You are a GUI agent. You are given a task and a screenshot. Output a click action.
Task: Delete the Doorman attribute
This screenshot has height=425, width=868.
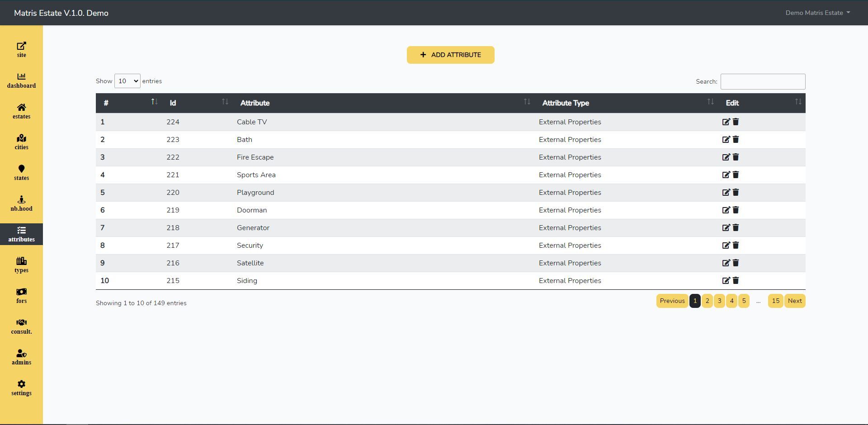click(x=736, y=210)
